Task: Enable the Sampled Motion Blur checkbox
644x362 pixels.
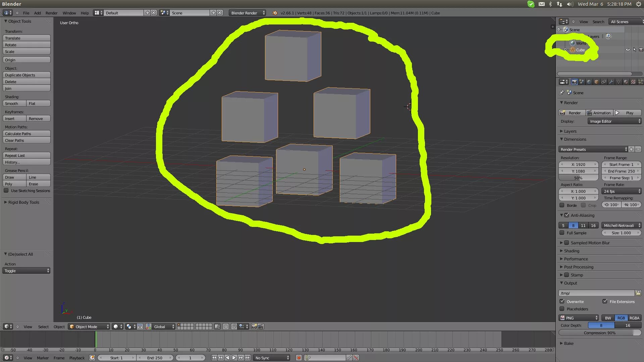Action: click(x=567, y=243)
